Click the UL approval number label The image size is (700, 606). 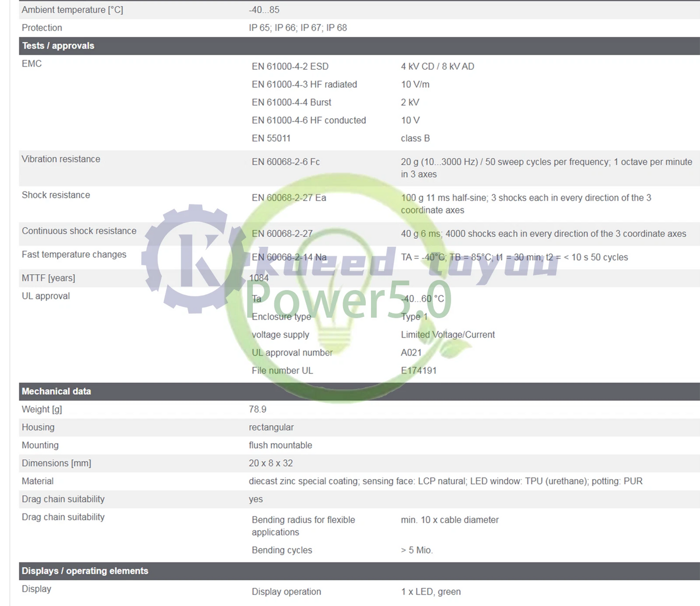[292, 353]
